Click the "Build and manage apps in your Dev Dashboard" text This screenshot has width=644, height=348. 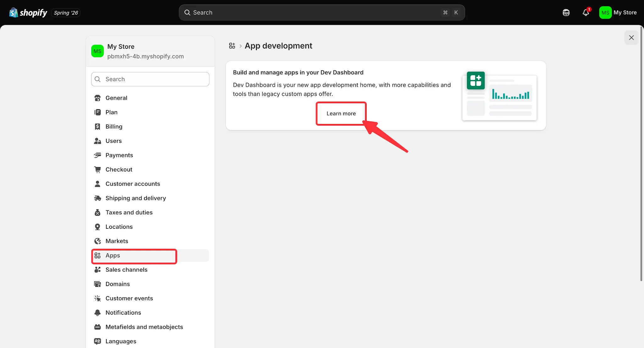click(x=298, y=72)
